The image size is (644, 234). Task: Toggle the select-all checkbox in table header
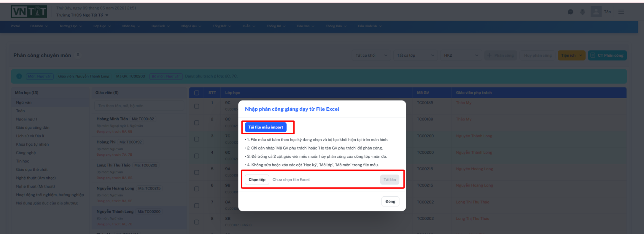coord(197,93)
